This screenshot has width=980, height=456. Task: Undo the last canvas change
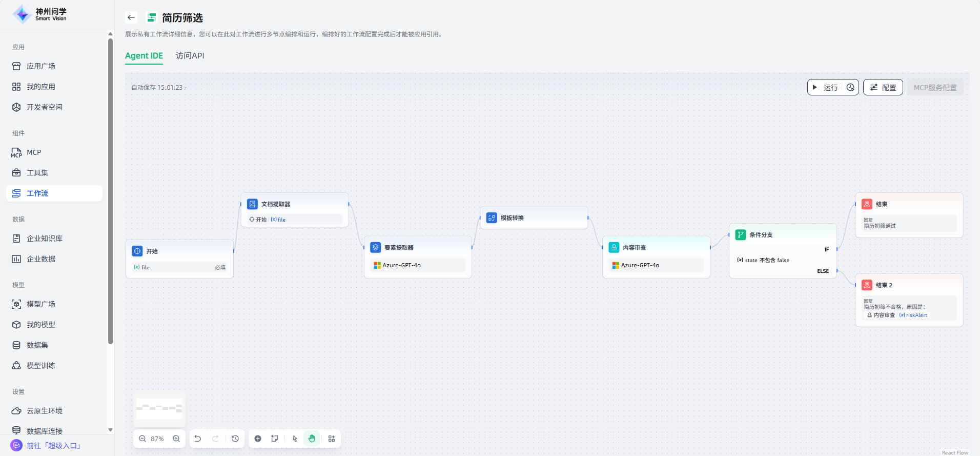click(x=198, y=439)
